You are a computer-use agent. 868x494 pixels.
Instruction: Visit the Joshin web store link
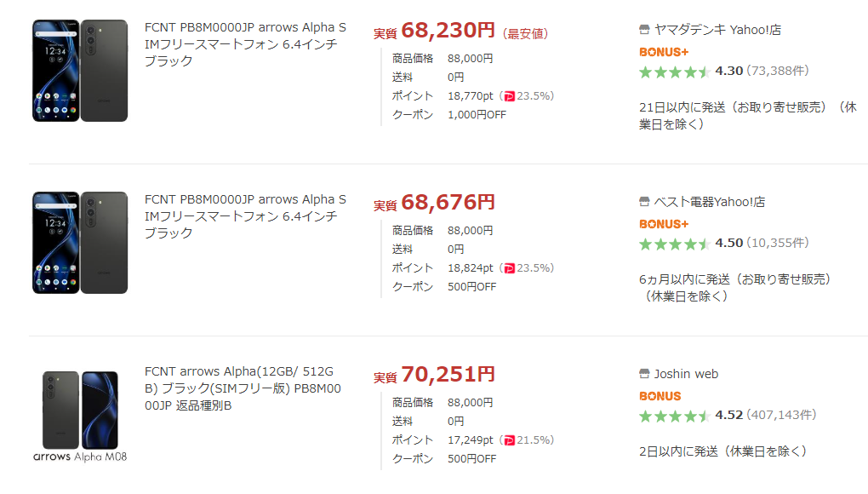[x=686, y=374]
